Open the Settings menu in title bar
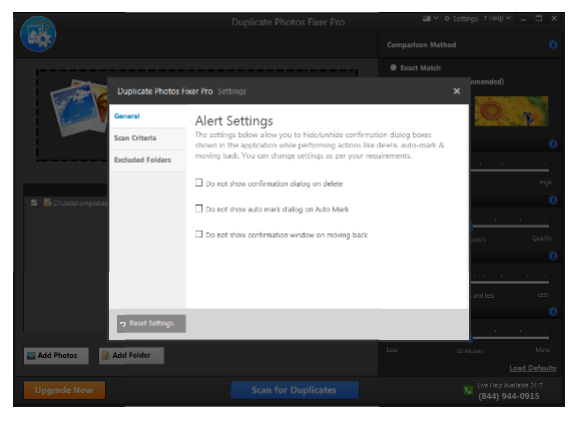The image size is (579, 435). click(461, 18)
